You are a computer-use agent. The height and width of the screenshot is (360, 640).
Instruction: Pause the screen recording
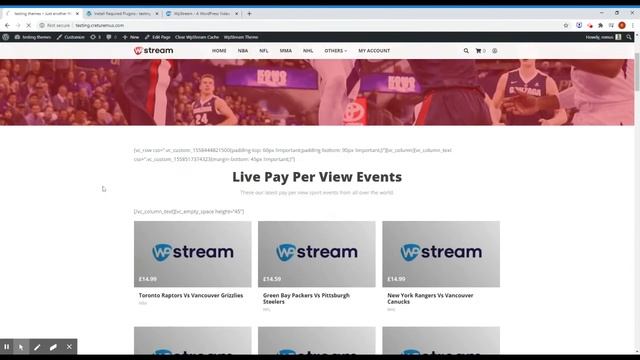click(7, 347)
